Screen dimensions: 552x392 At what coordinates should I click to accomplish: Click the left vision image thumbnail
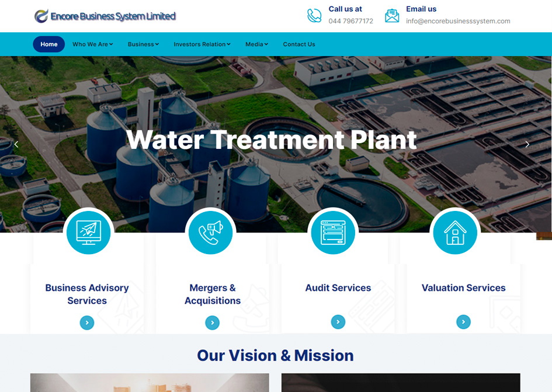[150, 383]
